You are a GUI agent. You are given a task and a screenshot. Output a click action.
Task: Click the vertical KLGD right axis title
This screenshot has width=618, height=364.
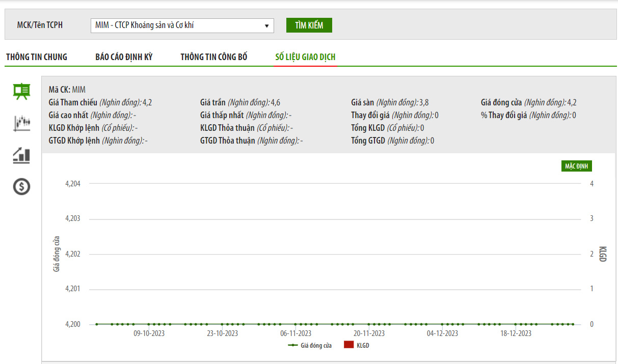[x=603, y=254]
